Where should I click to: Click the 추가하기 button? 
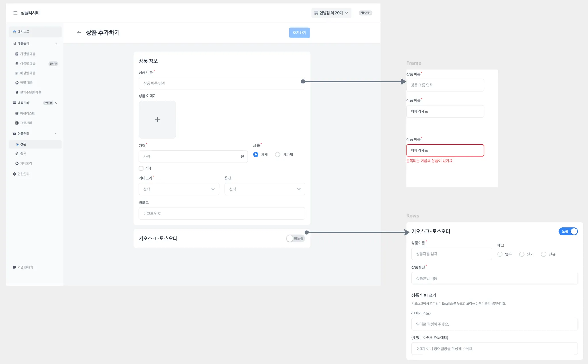[x=299, y=33]
